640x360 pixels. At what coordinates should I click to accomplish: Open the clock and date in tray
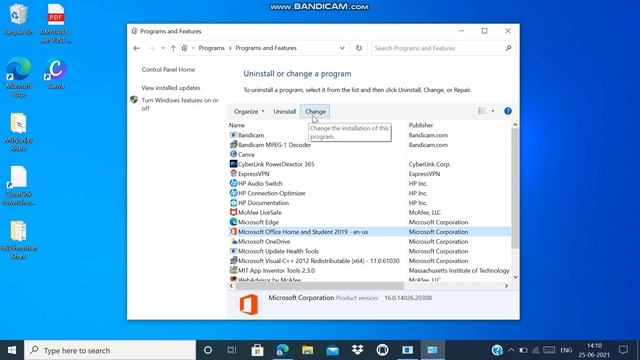pyautogui.click(x=594, y=350)
